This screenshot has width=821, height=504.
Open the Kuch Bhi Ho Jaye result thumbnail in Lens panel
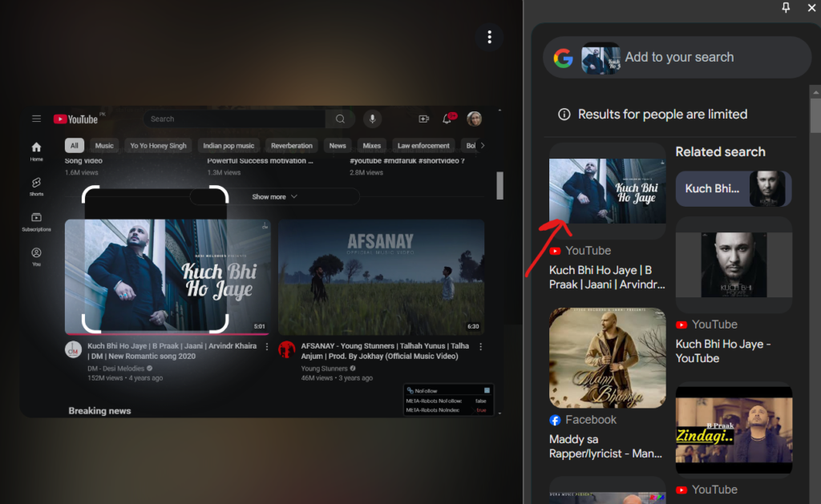pyautogui.click(x=608, y=191)
